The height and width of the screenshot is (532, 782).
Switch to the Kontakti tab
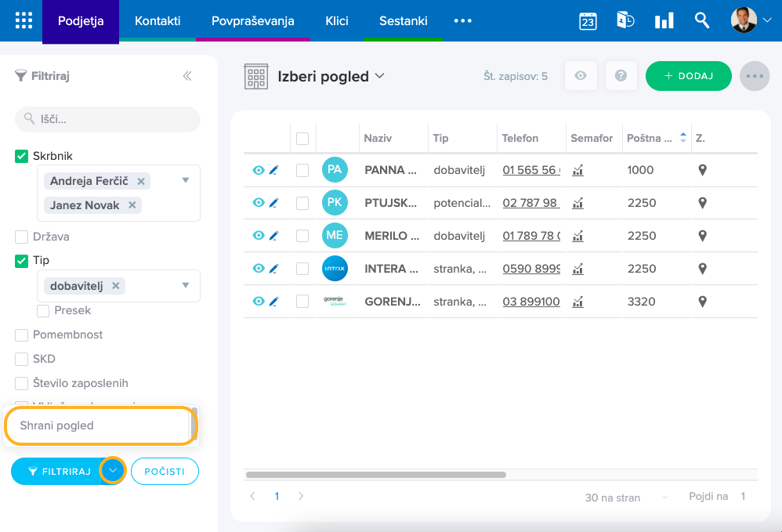pyautogui.click(x=157, y=20)
